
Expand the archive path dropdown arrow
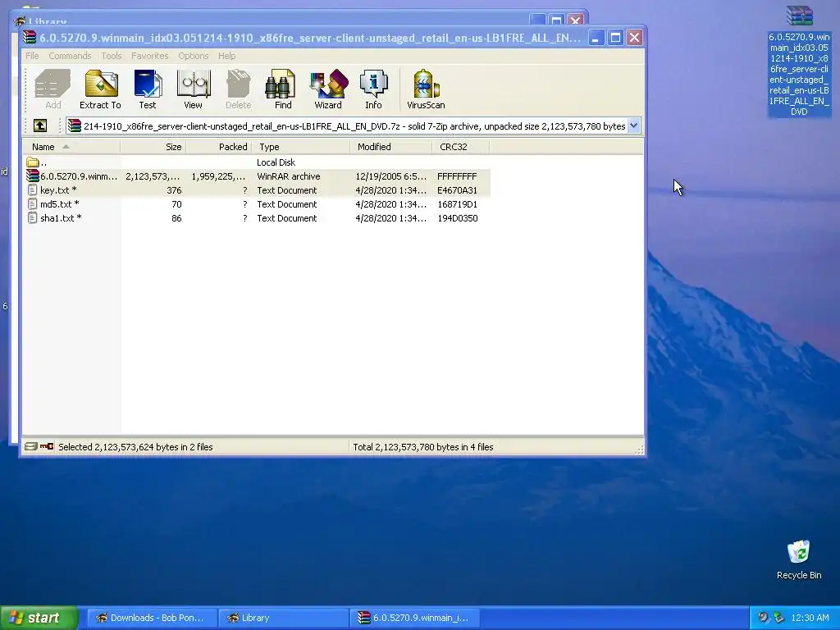click(x=634, y=126)
